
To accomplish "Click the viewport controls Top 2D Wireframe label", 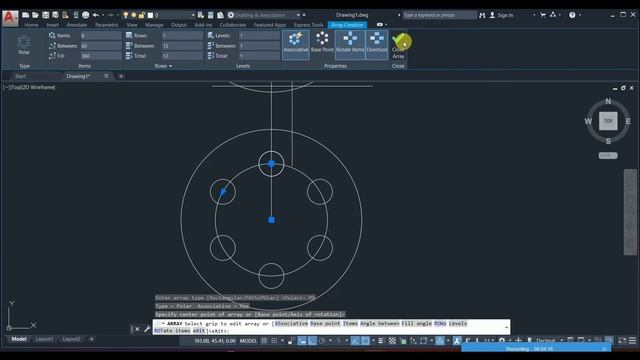I will pyautogui.click(x=29, y=87).
